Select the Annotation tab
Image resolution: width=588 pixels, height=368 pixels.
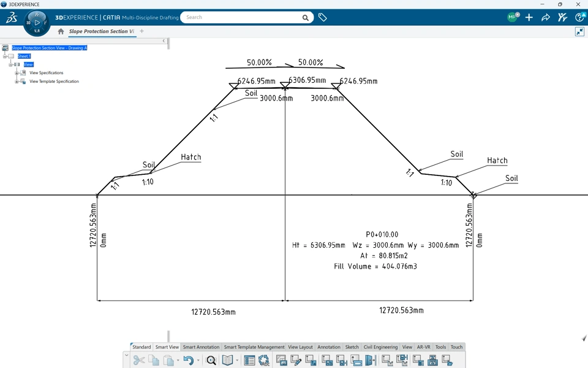(329, 347)
